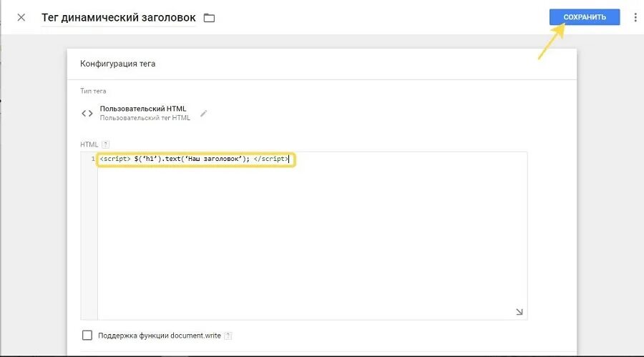Open the three-dot more options menu
The height and width of the screenshot is (357, 644).
click(x=635, y=17)
